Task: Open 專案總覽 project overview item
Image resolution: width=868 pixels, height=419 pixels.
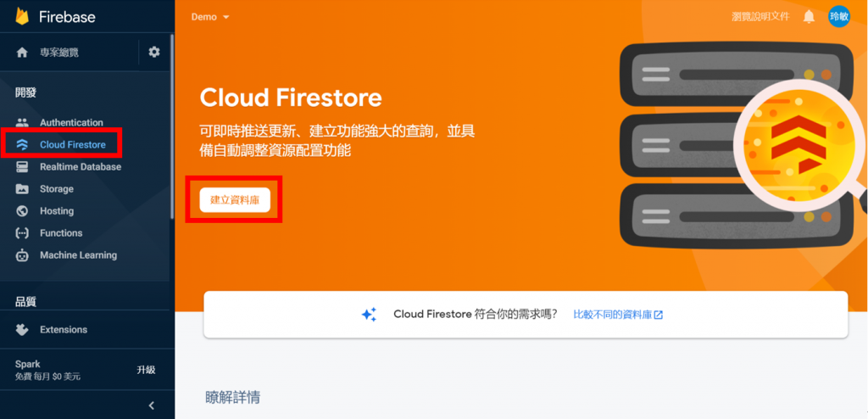Action: tap(59, 53)
